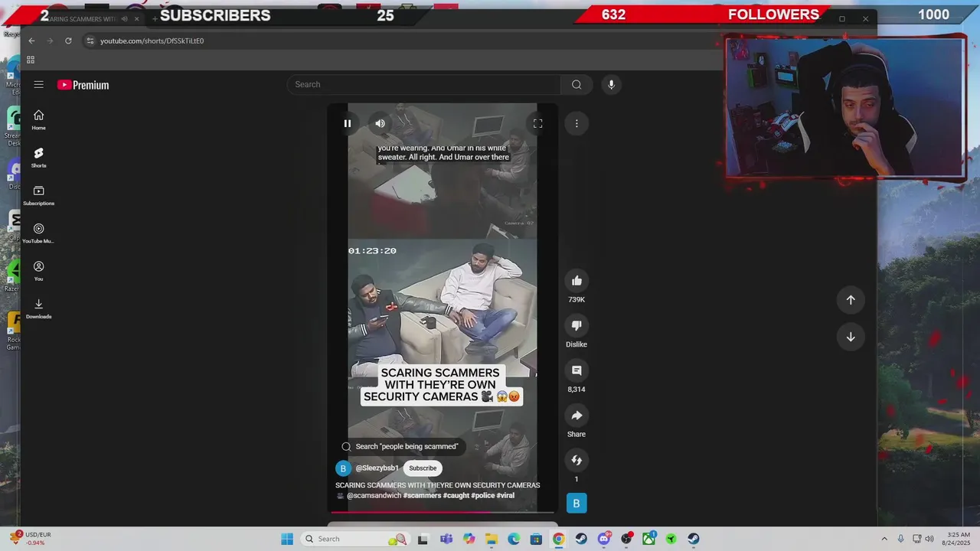Like the short with 739K likes

(x=577, y=281)
